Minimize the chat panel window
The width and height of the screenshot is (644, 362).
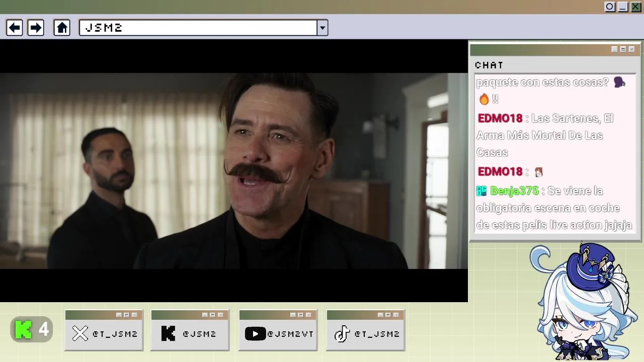click(614, 49)
